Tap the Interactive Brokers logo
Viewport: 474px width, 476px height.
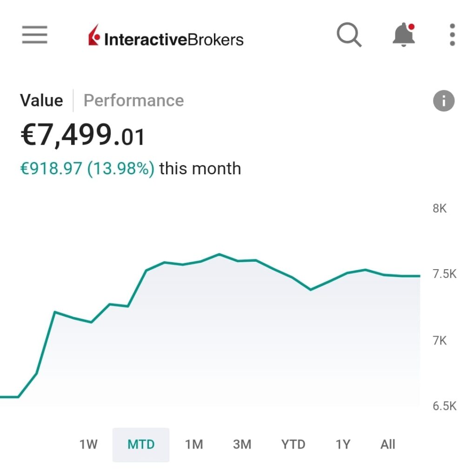click(166, 37)
